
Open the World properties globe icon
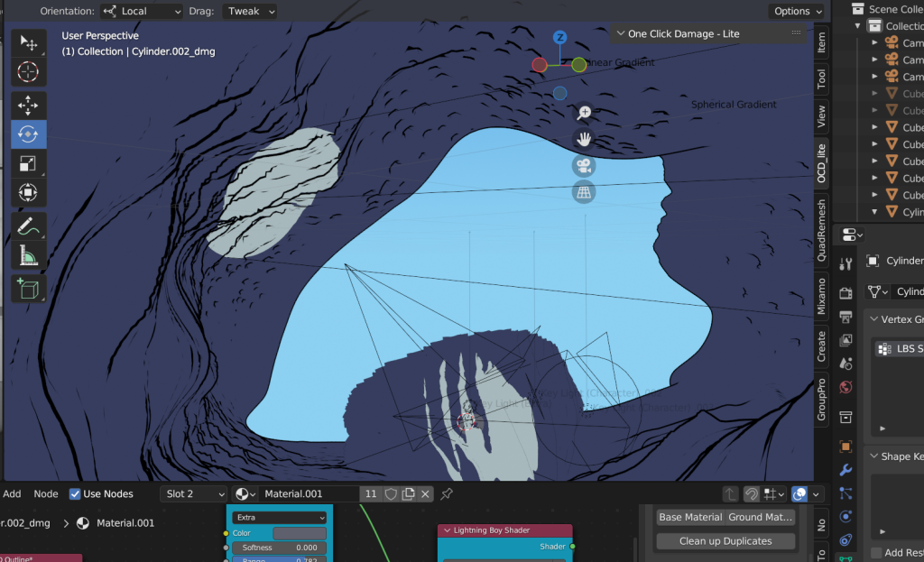[845, 387]
